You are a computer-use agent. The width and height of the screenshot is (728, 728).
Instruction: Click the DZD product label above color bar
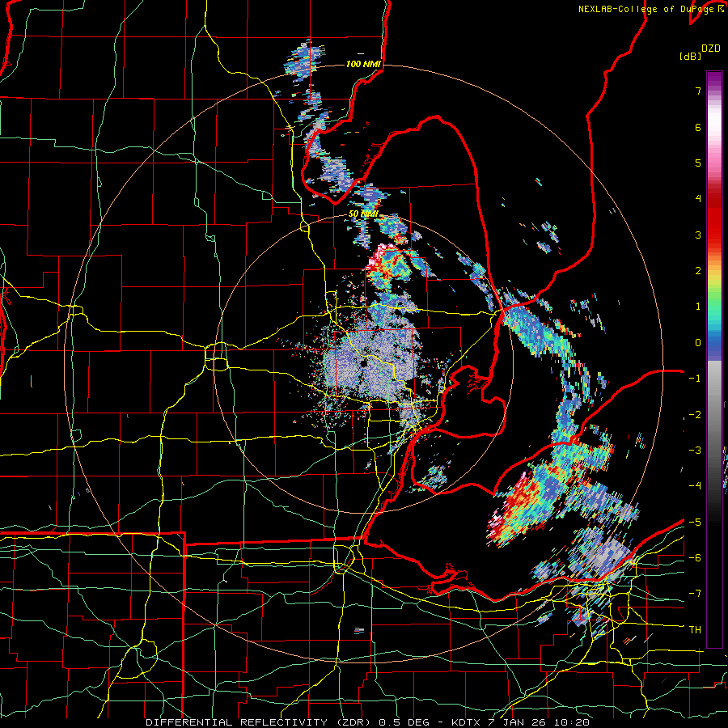(711, 49)
